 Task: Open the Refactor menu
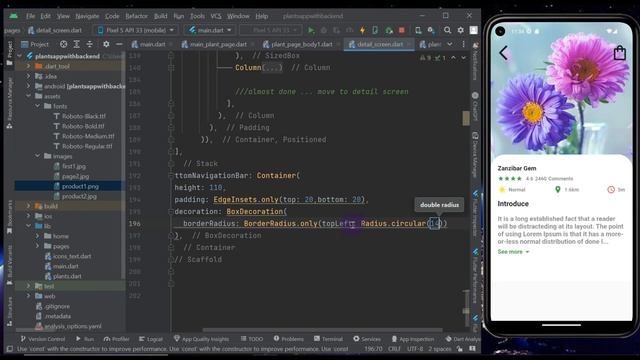pyautogui.click(x=136, y=16)
